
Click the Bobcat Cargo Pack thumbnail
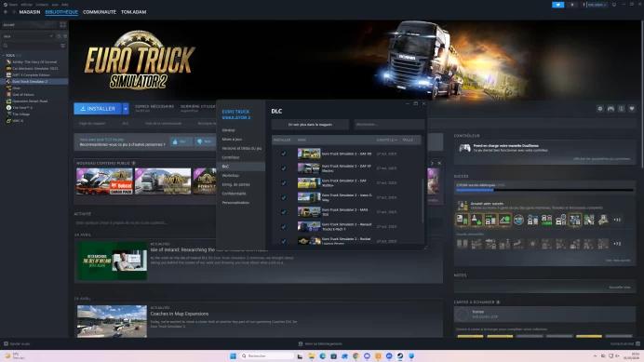tap(105, 181)
